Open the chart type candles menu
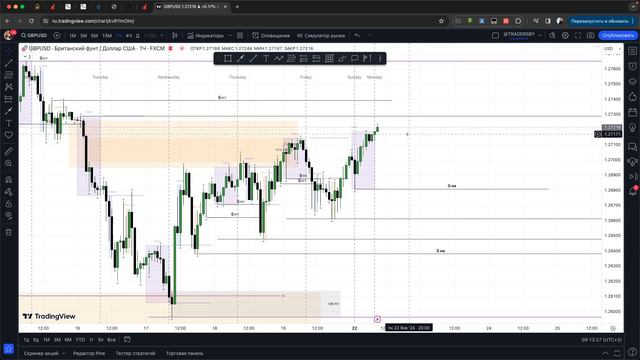The width and height of the screenshot is (640, 360). pos(175,36)
